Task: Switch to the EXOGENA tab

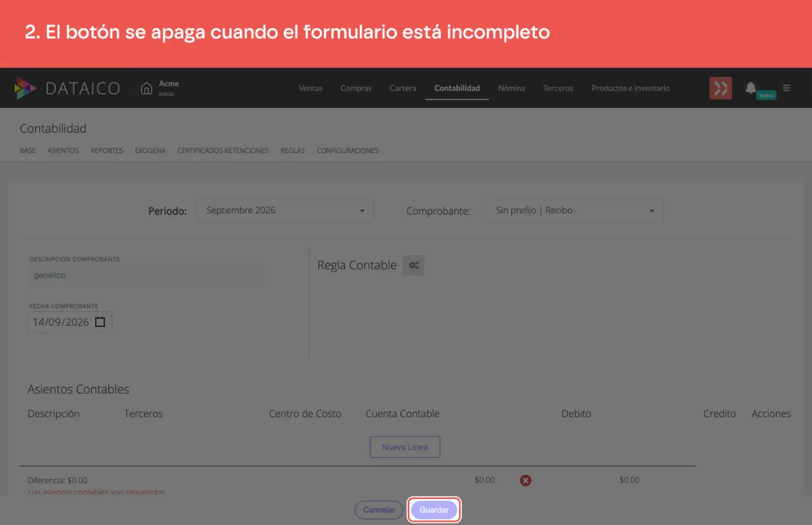Action: pos(150,150)
